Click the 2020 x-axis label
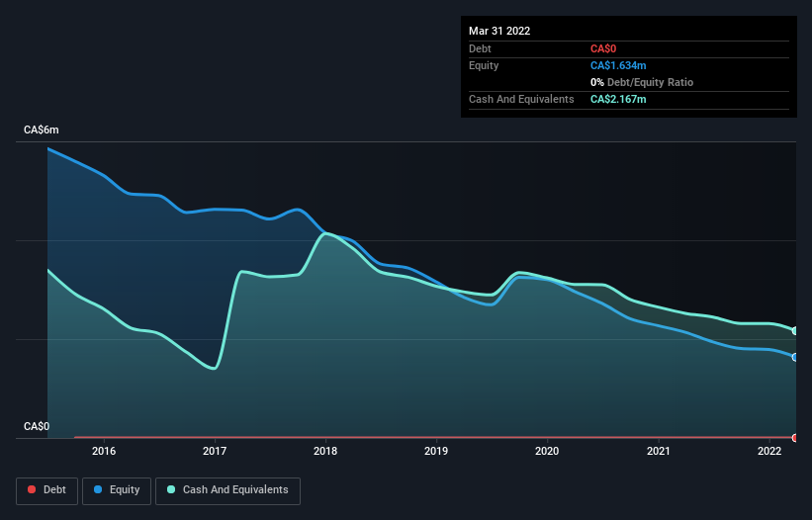Viewport: 812px width, 520px height. pyautogui.click(x=547, y=451)
